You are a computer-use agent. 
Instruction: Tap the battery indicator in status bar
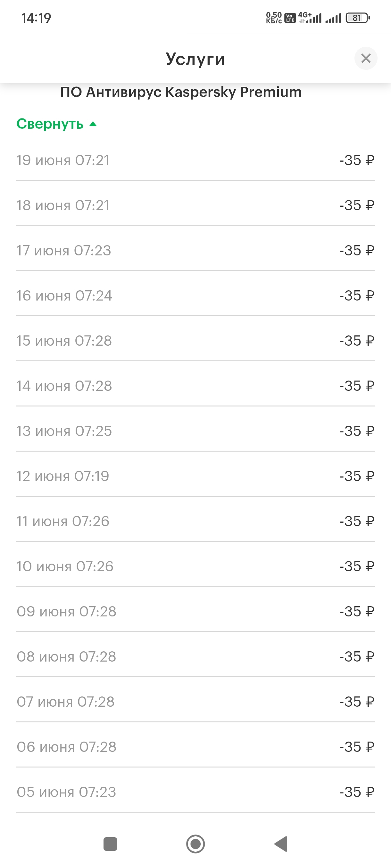pyautogui.click(x=358, y=18)
